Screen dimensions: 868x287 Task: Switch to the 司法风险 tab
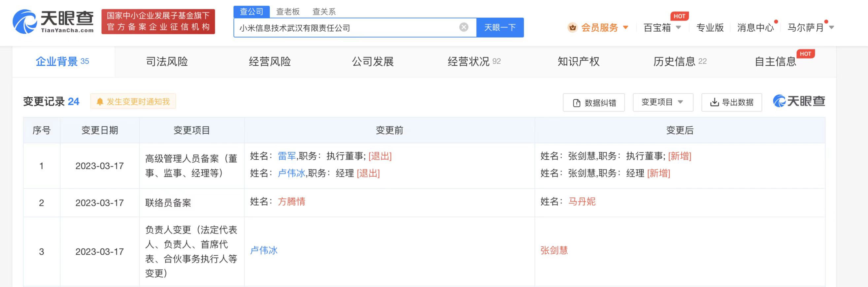point(167,61)
